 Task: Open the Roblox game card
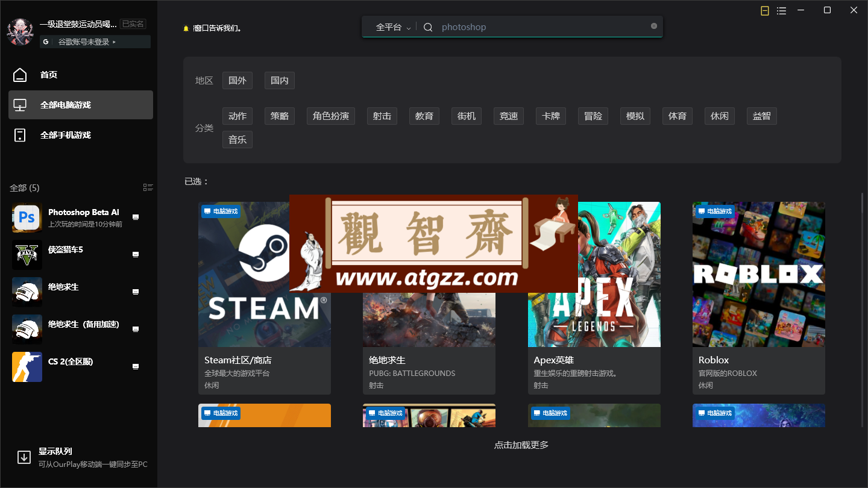(759, 298)
